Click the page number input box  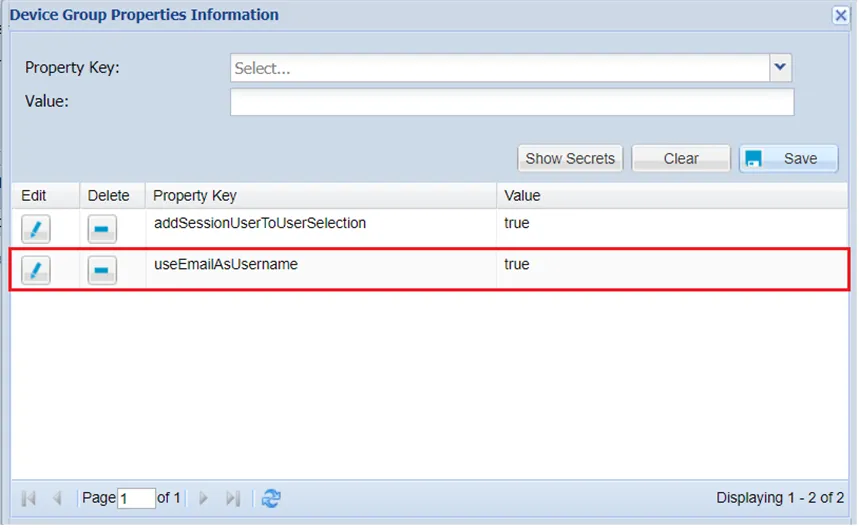tap(136, 498)
